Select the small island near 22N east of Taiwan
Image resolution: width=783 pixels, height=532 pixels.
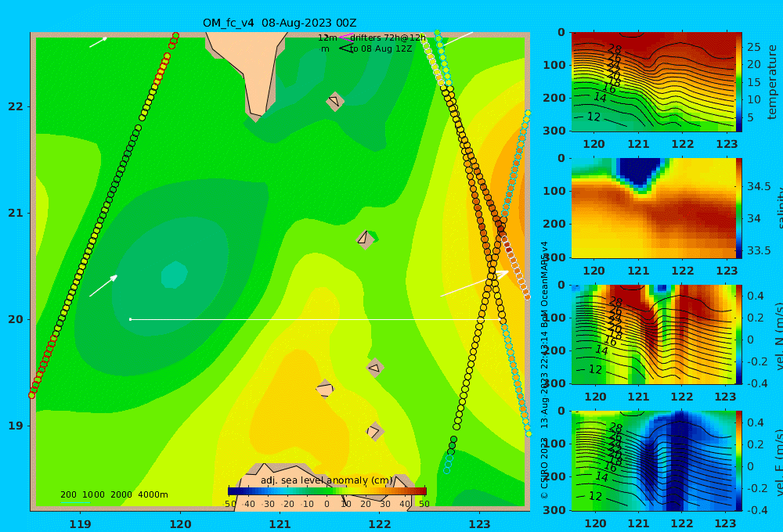pos(335,101)
